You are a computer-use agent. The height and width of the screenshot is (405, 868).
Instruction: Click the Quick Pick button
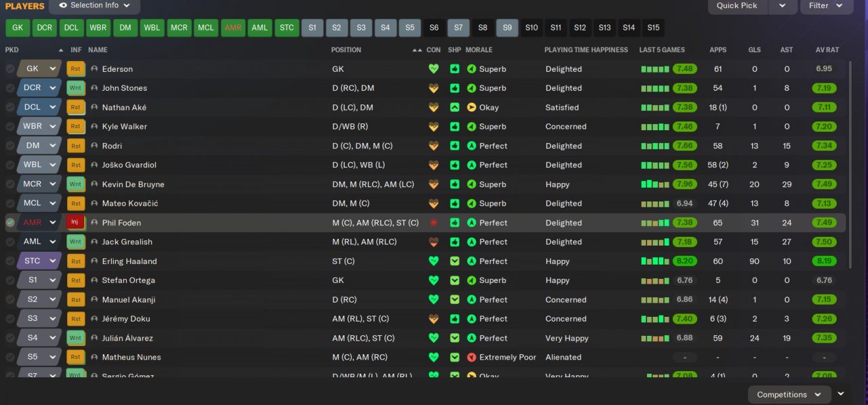[x=737, y=5]
